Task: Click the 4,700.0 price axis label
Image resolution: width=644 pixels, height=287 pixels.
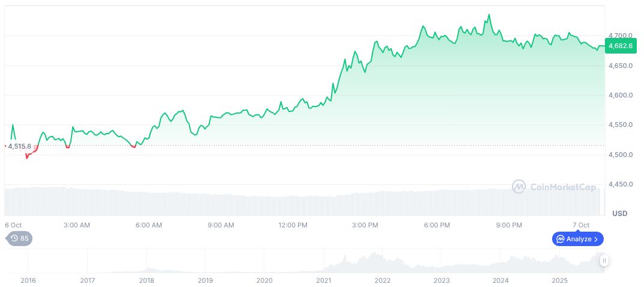Action: click(x=621, y=35)
